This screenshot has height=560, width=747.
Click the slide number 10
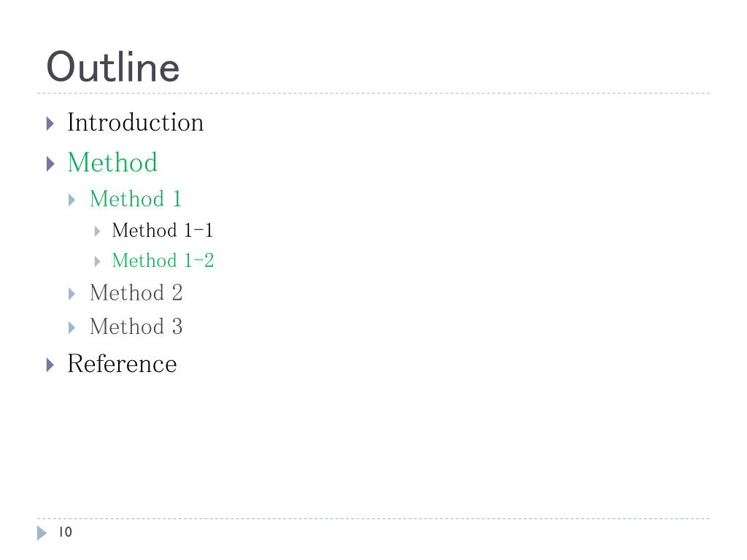point(65,532)
